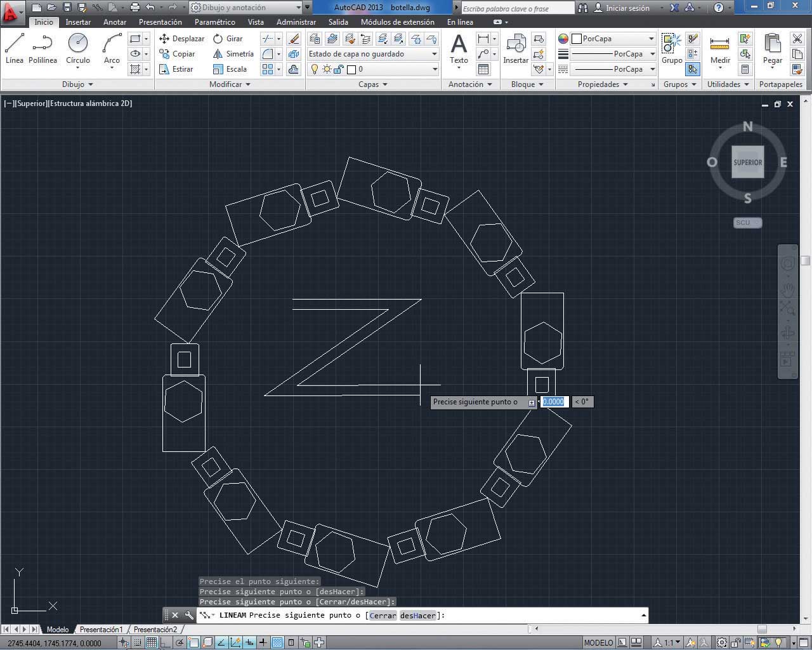Toggle MODELO space button in status bar
The width and height of the screenshot is (812, 650).
(598, 642)
